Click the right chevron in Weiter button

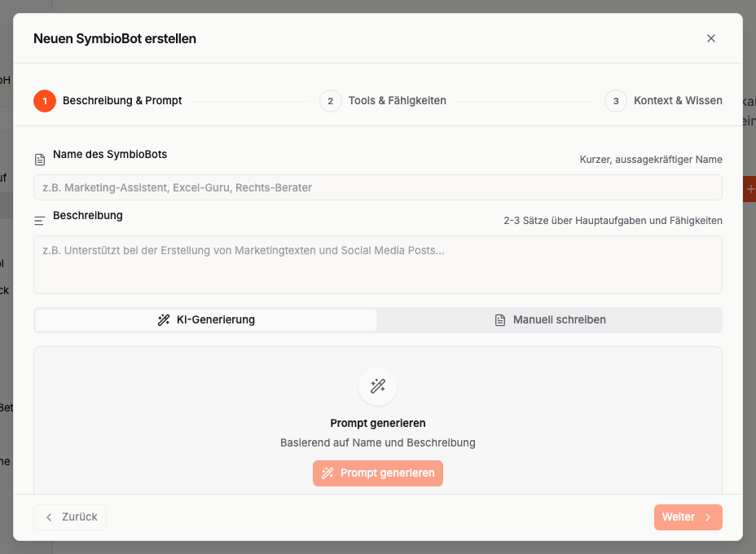(708, 517)
